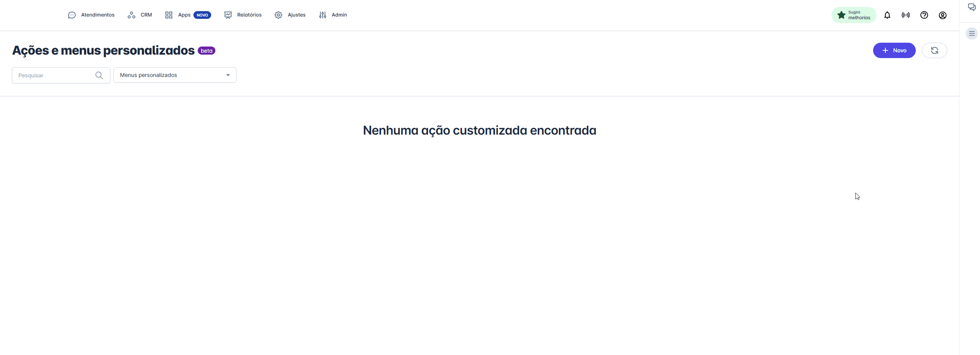Open the Admin sliders menu
The height and width of the screenshot is (355, 980).
(323, 15)
